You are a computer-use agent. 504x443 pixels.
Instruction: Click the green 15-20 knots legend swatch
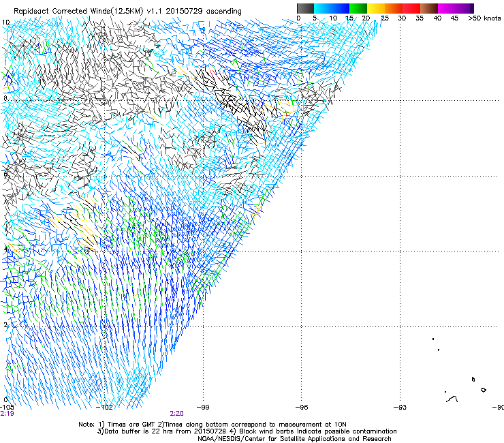pos(358,8)
